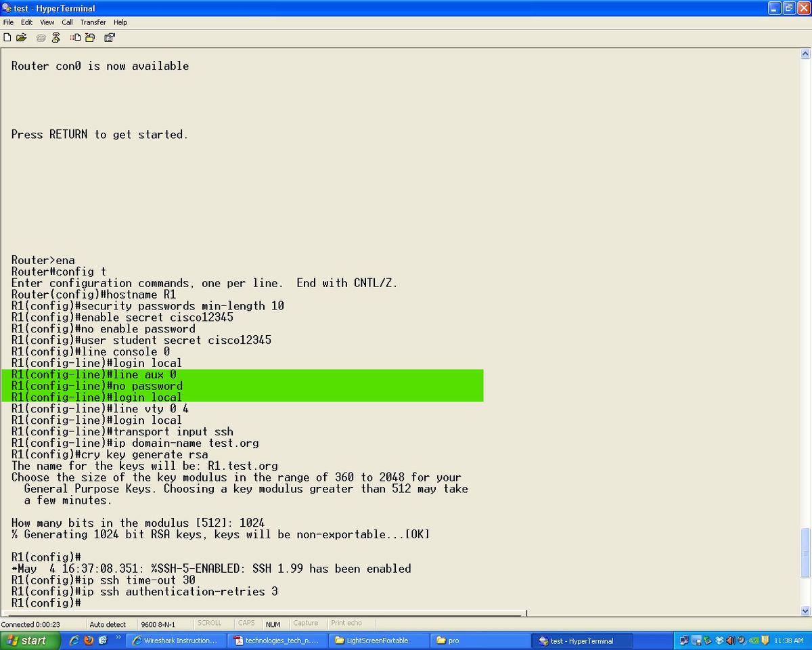Select the network icon in system tray
Viewport: 812px width, 650px height.
[684, 641]
